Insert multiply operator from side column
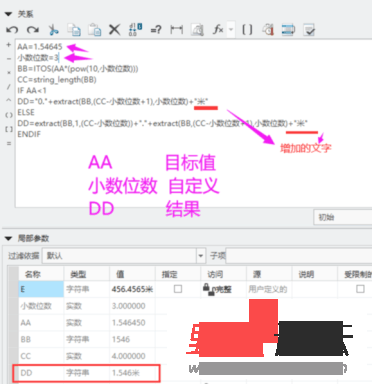 [x=9, y=73]
